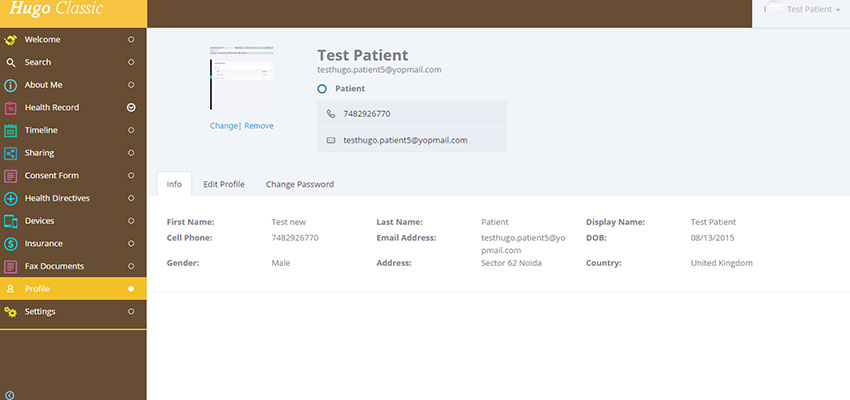The height and width of the screenshot is (400, 850).
Task: Open the Fax Documents menu label
Action: 54,266
